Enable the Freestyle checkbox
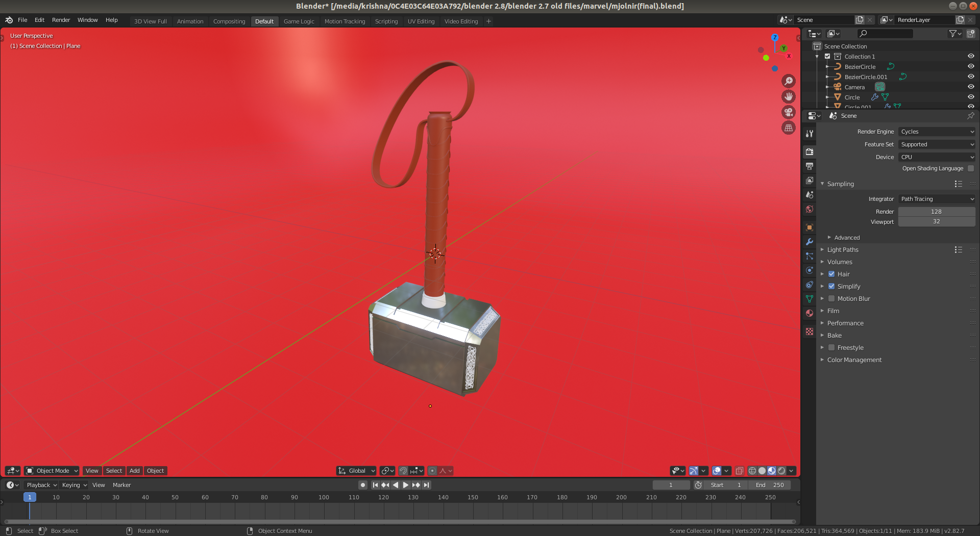The image size is (980, 536). [x=831, y=347]
